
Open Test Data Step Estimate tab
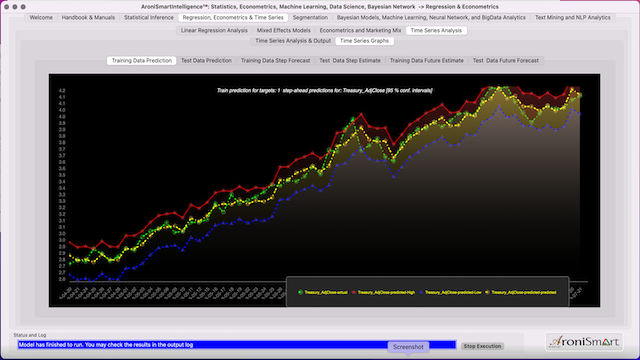coord(350,60)
